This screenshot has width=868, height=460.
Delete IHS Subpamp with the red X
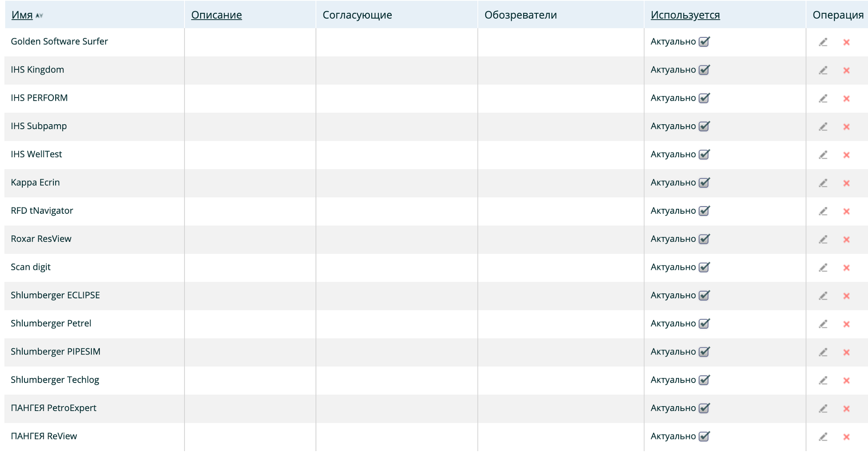click(847, 127)
